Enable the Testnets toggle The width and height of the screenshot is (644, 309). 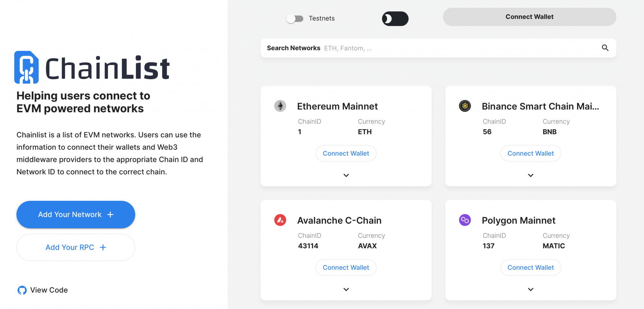295,19
